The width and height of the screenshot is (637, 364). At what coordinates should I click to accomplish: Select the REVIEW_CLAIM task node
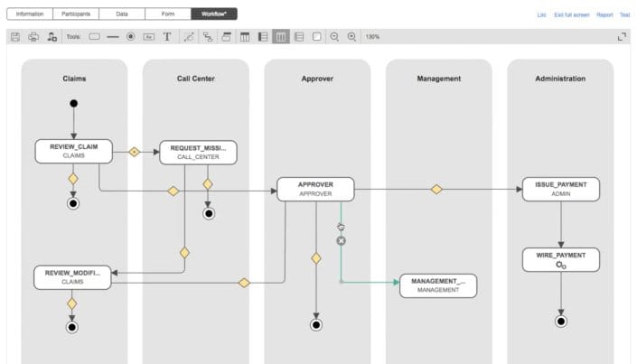pyautogui.click(x=73, y=151)
